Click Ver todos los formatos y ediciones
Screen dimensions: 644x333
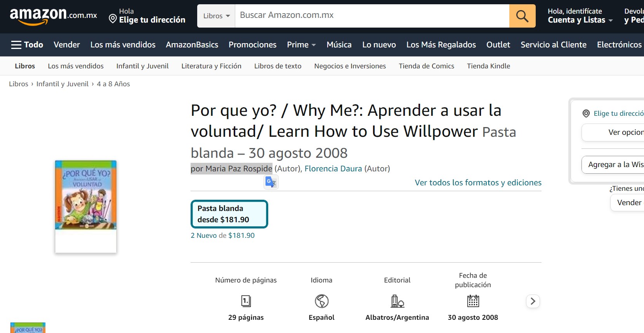click(x=478, y=183)
